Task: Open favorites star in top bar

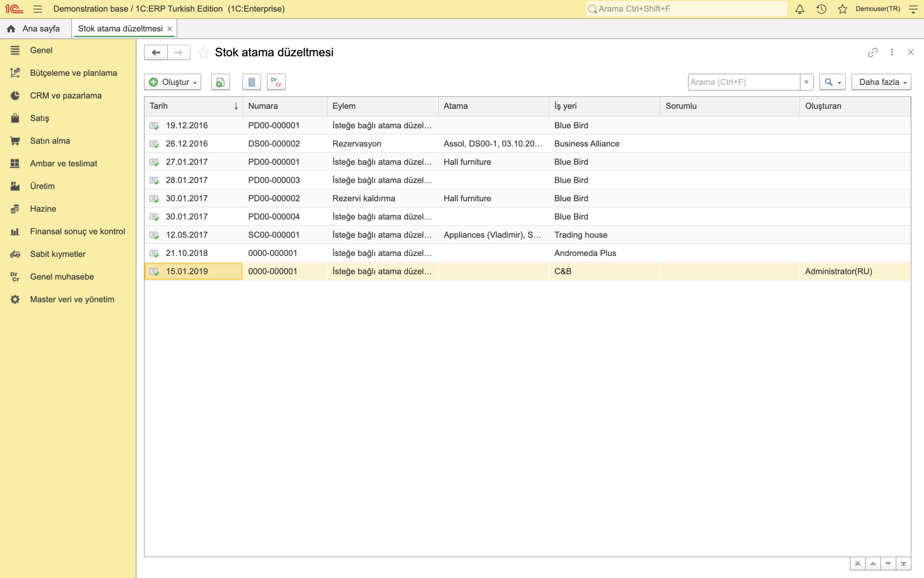Action: tap(842, 9)
